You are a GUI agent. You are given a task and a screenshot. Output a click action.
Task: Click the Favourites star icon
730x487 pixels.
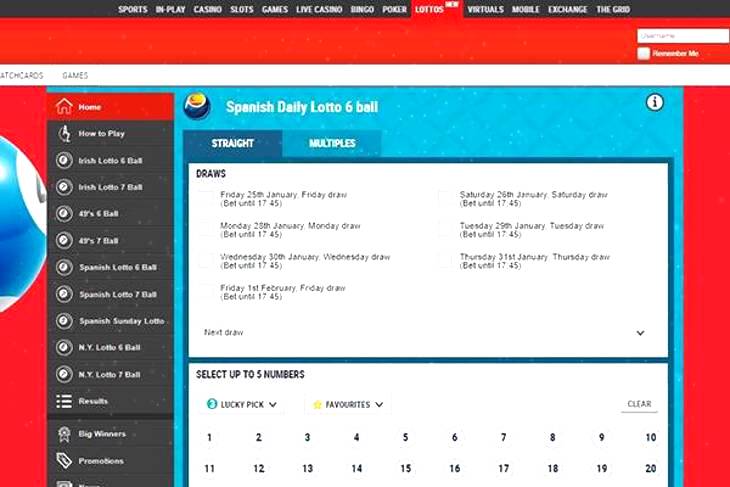318,404
